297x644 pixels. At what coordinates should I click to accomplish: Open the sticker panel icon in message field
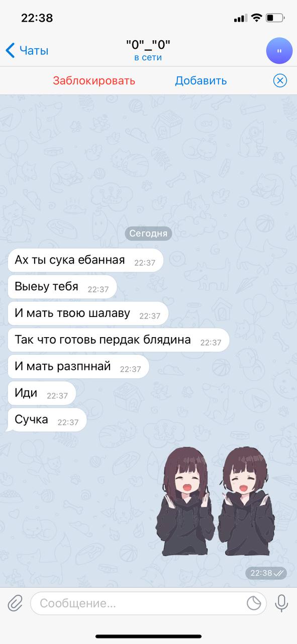[x=254, y=603]
